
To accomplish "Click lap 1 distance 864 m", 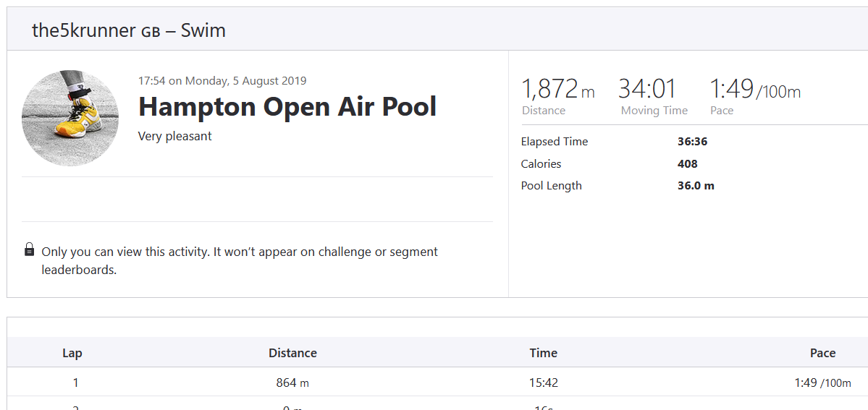I will coord(292,383).
